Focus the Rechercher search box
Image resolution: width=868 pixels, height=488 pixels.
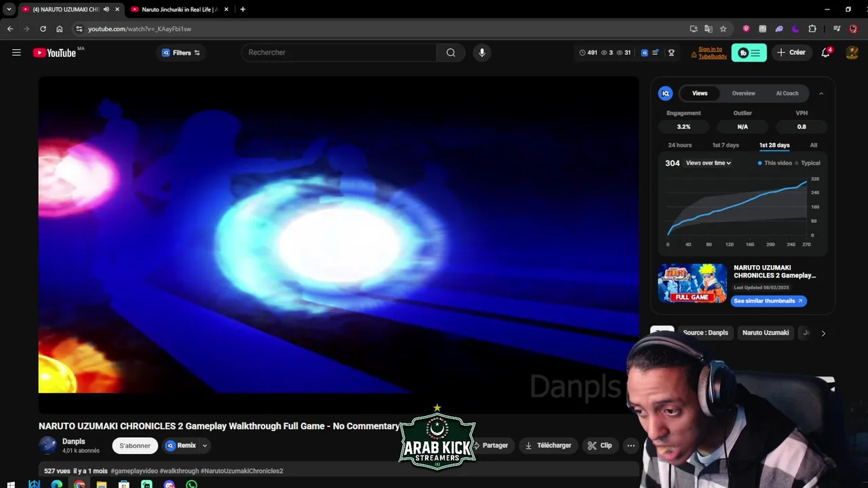339,52
